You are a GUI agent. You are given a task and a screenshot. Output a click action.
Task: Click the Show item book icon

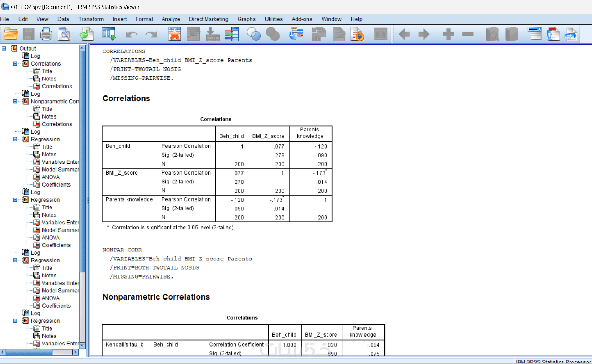click(493, 34)
